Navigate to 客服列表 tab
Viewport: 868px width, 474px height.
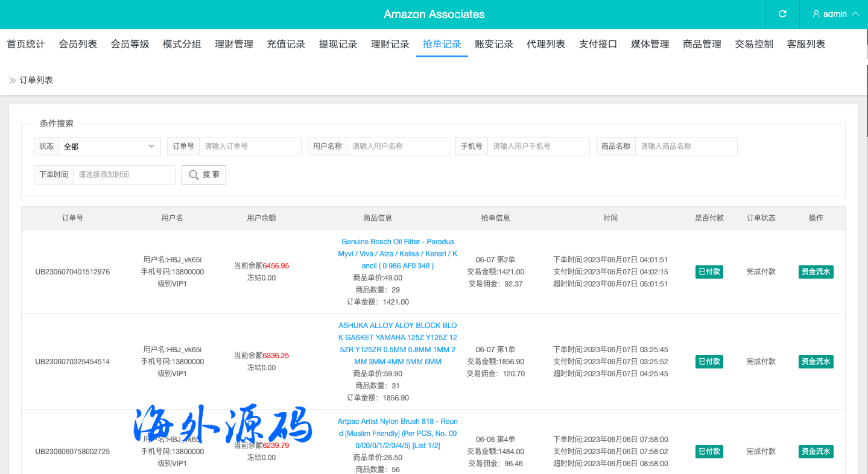pos(806,44)
